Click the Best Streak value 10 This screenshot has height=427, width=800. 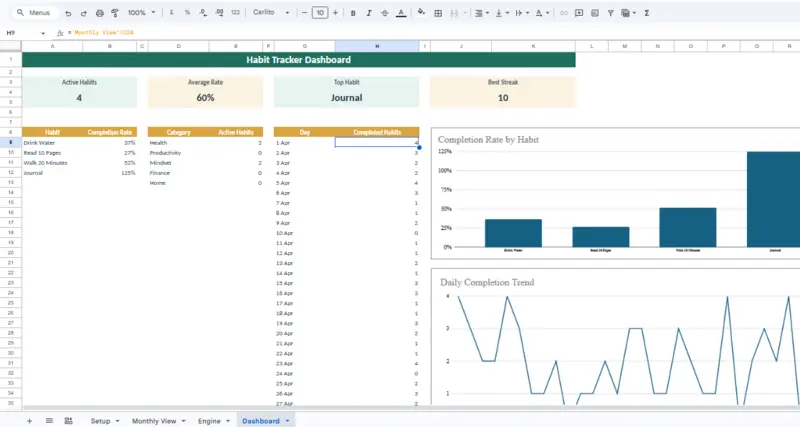click(503, 97)
